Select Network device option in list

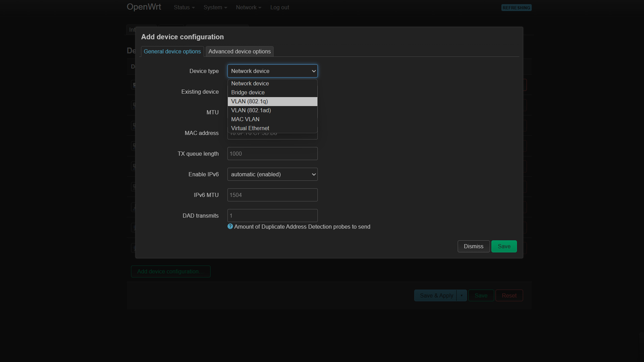(x=272, y=83)
